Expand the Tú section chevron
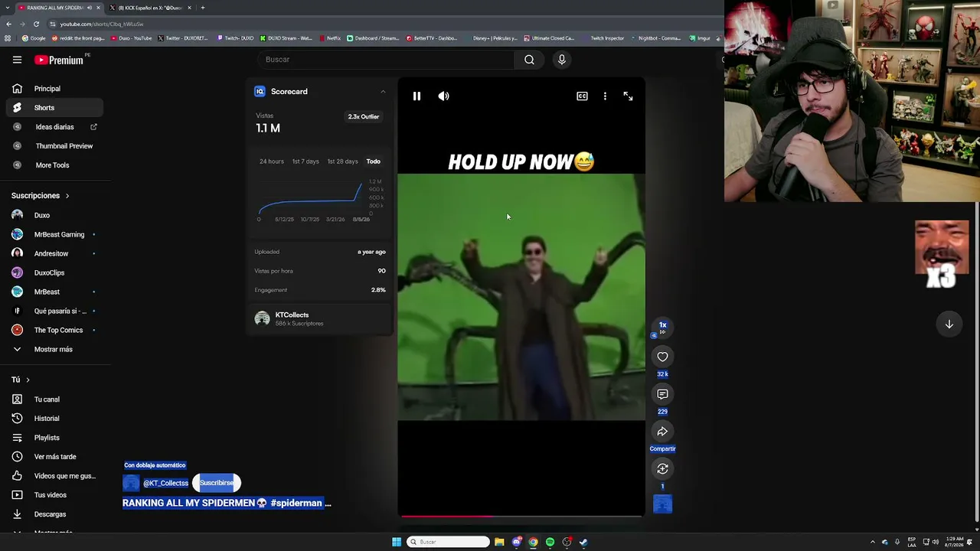This screenshot has height=551, width=980. click(x=28, y=380)
